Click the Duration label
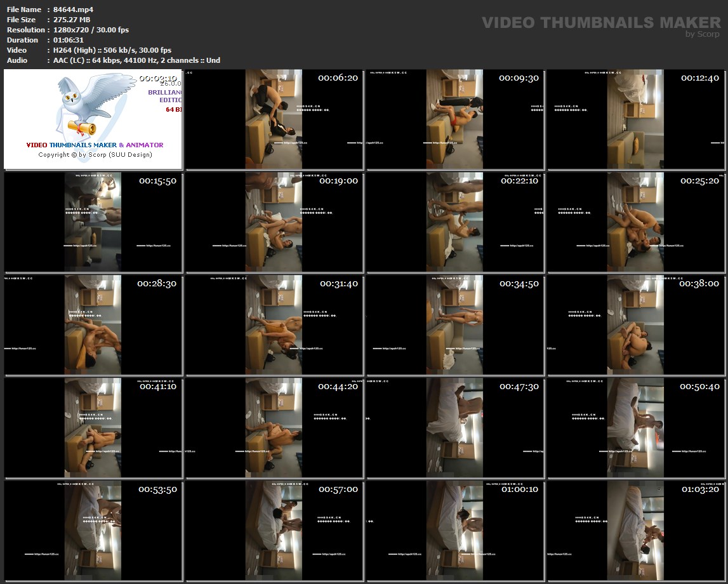728x584 pixels. pyautogui.click(x=22, y=40)
